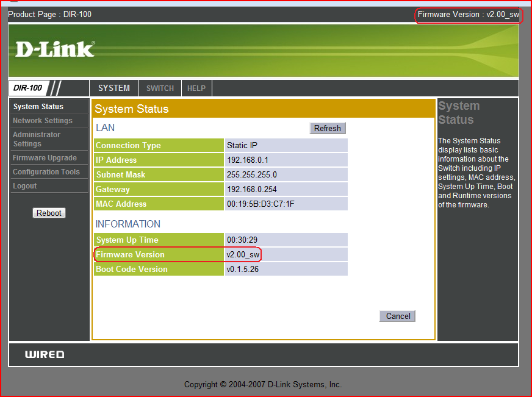Click the DIR-100 model badge
The width and height of the screenshot is (532, 397).
pos(28,88)
